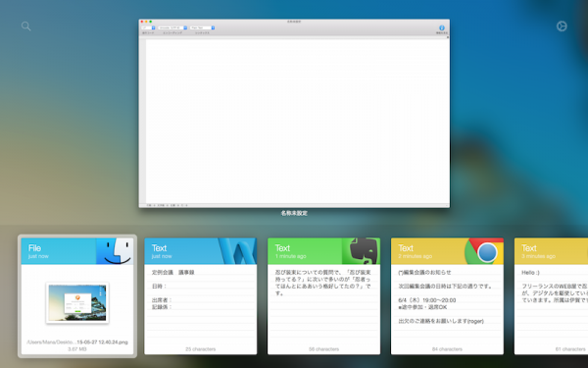
Task: Open the Unicode UTF-8 encoding dropdown
Action: coord(172,27)
